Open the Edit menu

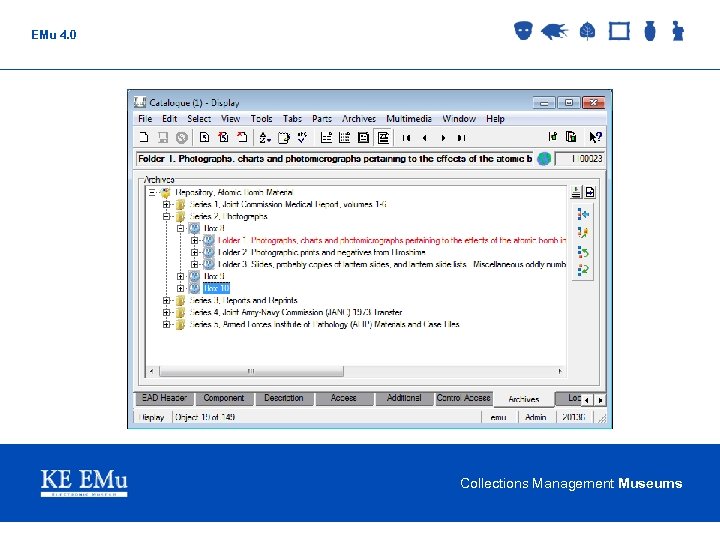(x=169, y=118)
